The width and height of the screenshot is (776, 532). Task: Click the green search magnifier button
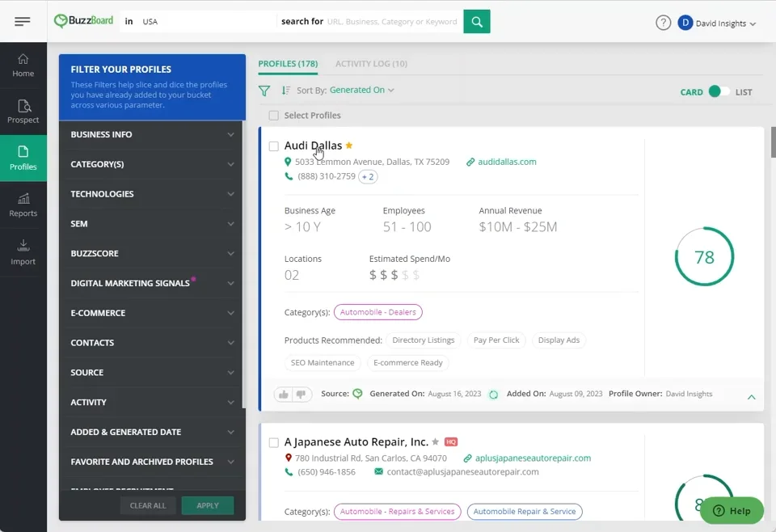477,21
